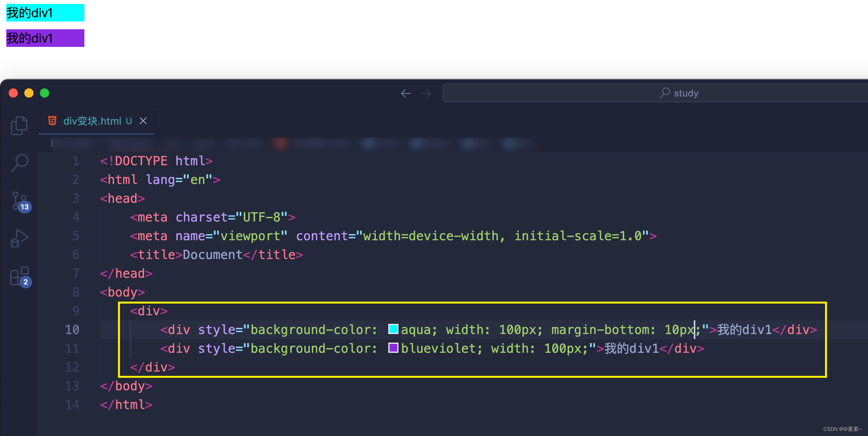This screenshot has height=436, width=868.
Task: Select the div变块.html editor tab
Action: (x=96, y=121)
